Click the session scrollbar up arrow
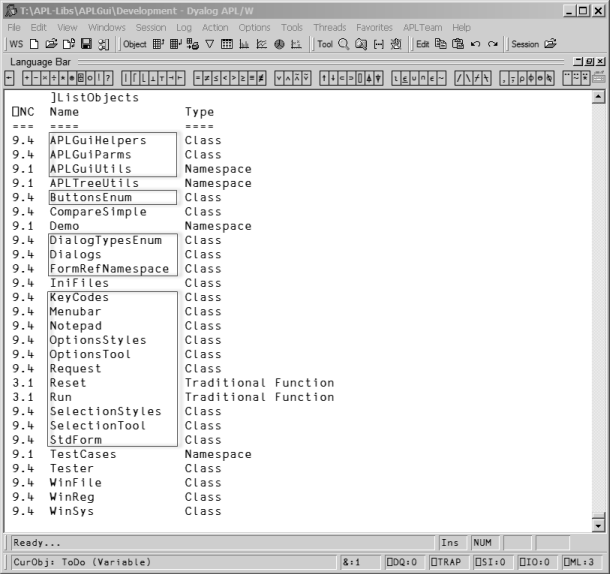Screen dimensions: 610x574 point(598,97)
